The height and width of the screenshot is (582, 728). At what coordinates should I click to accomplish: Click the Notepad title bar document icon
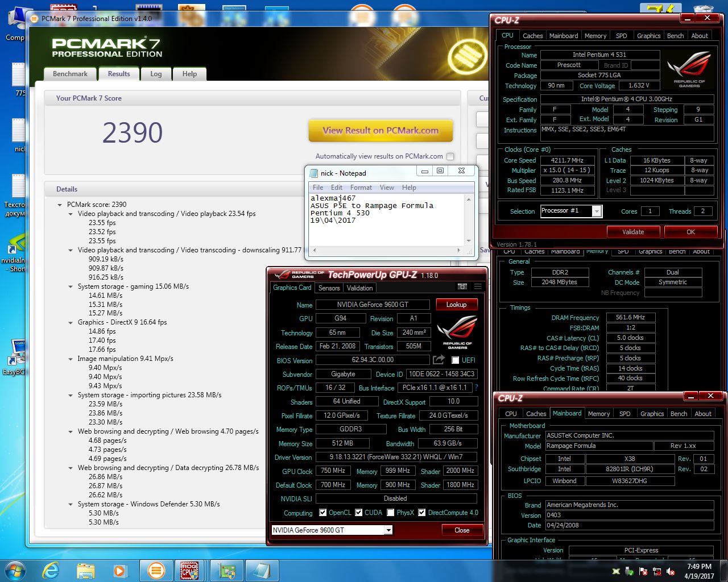(x=314, y=173)
